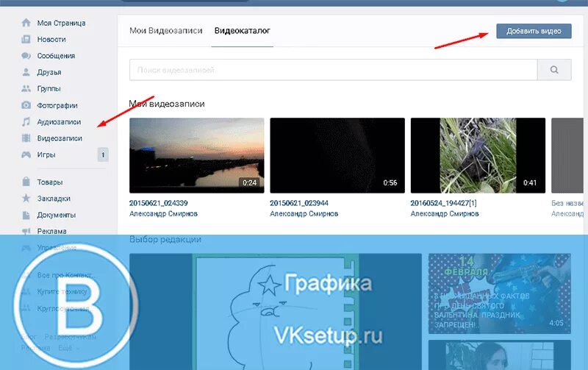This screenshot has height=370, width=588.
Task: Open video title 20150621_023944
Action: 299,203
